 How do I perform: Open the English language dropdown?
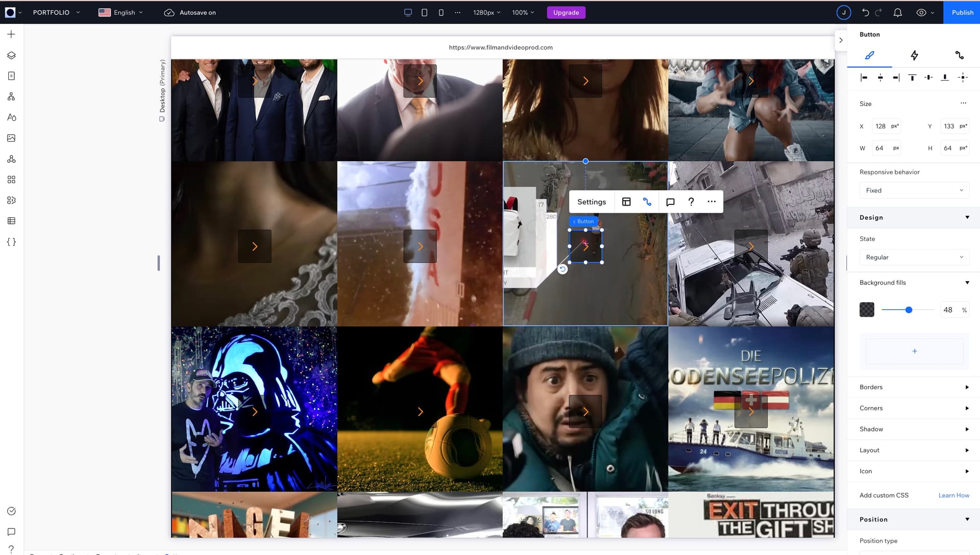point(120,12)
